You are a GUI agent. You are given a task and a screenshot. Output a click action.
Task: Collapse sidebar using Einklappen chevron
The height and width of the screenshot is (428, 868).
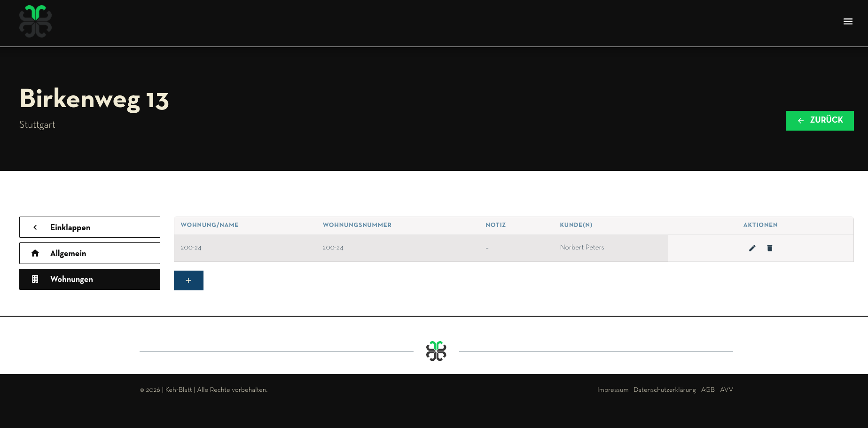point(35,227)
